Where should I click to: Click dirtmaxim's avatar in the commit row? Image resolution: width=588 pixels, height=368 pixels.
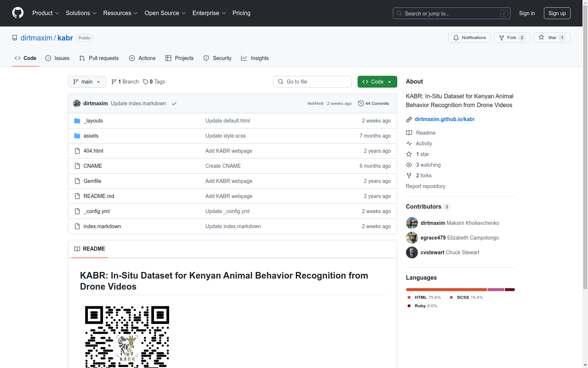coord(77,103)
